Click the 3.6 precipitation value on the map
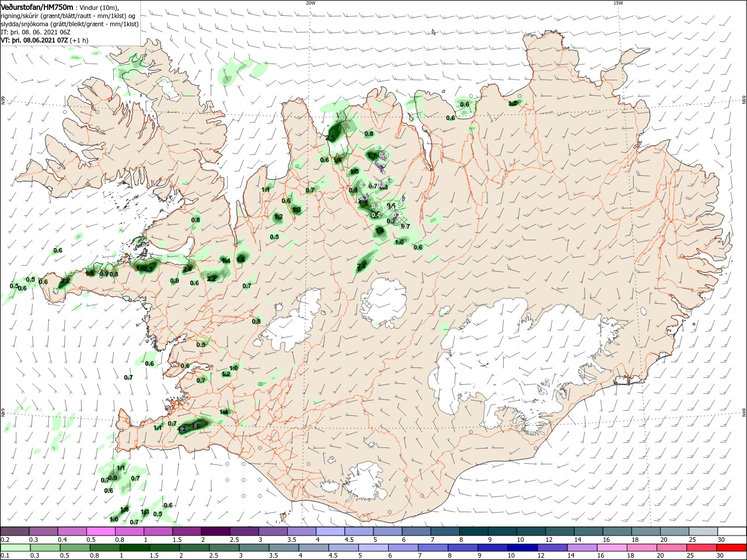This screenshot has width=747, height=560. pyautogui.click(x=196, y=426)
